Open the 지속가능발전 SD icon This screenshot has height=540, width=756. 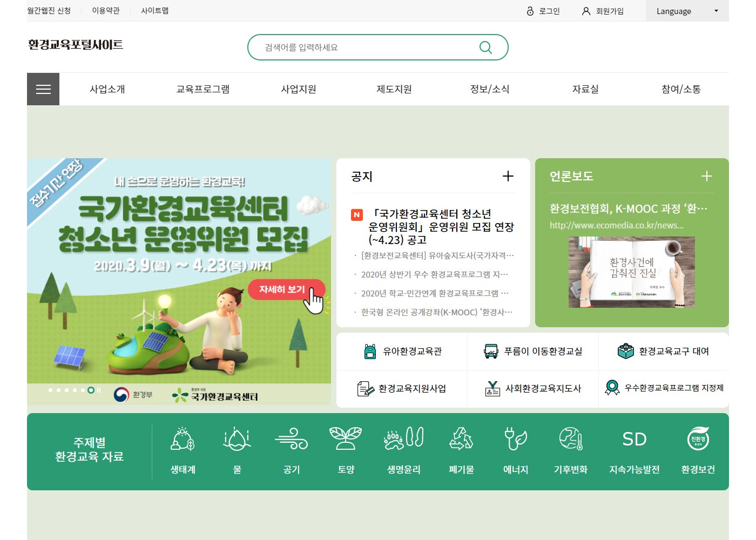634,439
